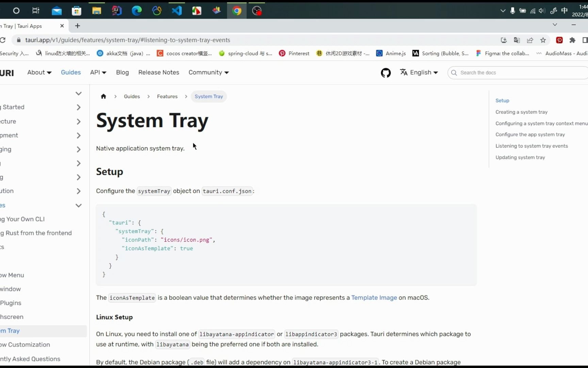Screen dimensions: 588x368
Task: Expand the sidebar category ending in 'ution'
Action: tap(79, 191)
